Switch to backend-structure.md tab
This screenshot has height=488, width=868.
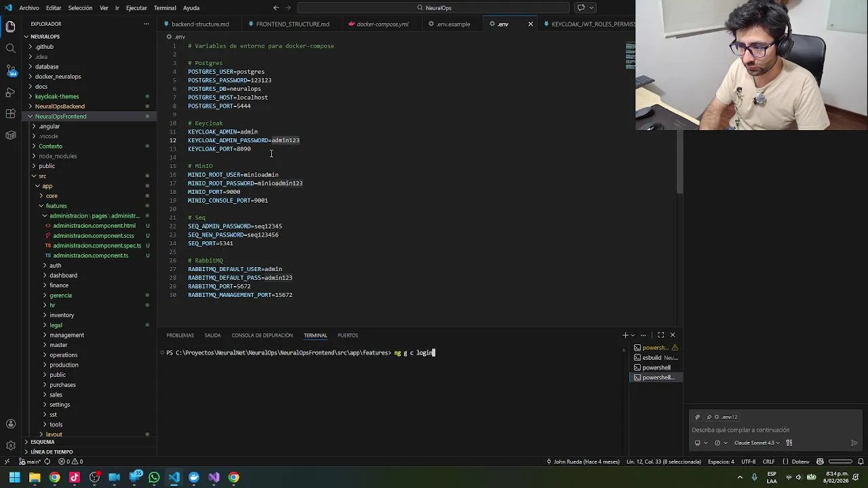point(200,24)
